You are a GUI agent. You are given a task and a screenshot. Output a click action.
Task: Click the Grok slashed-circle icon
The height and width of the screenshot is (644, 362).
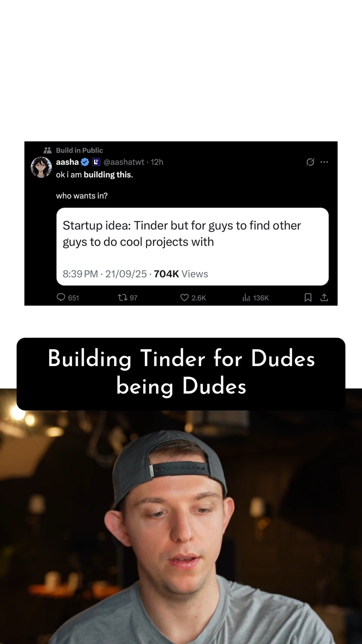(310, 162)
